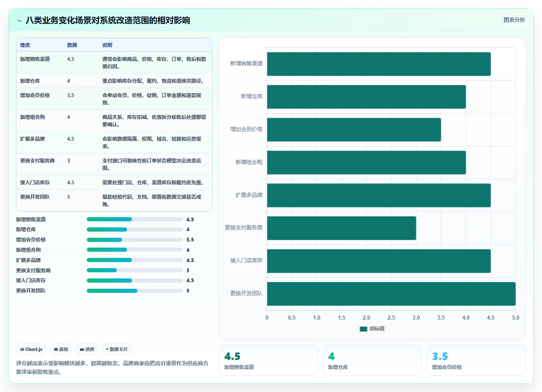
Task: Click the 扩展多品牌 progress bar
Action: pyautogui.click(x=134, y=260)
